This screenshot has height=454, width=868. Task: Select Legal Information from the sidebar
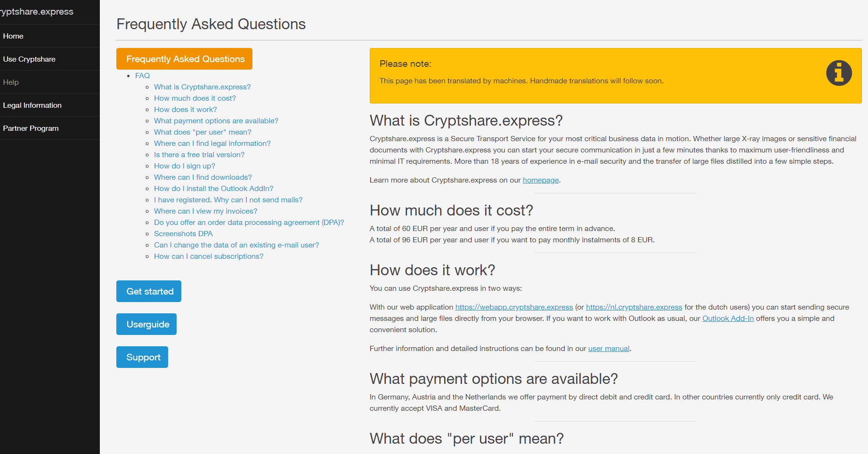tap(32, 105)
